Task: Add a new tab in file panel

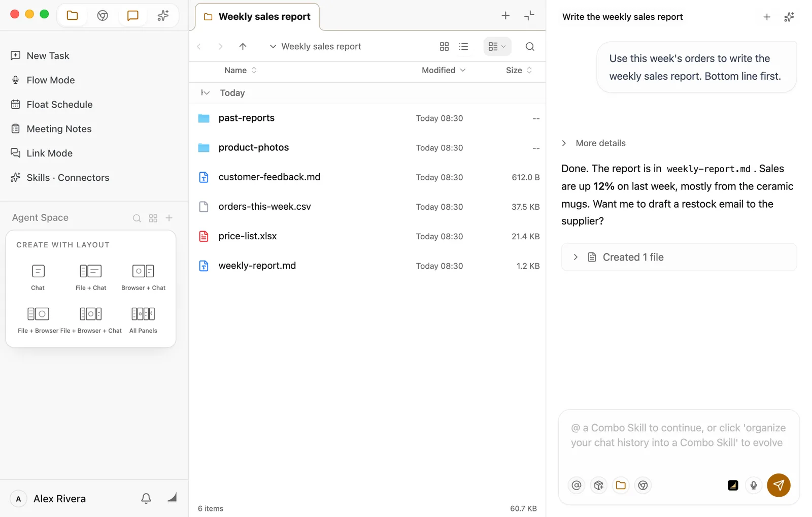Action: [505, 16]
